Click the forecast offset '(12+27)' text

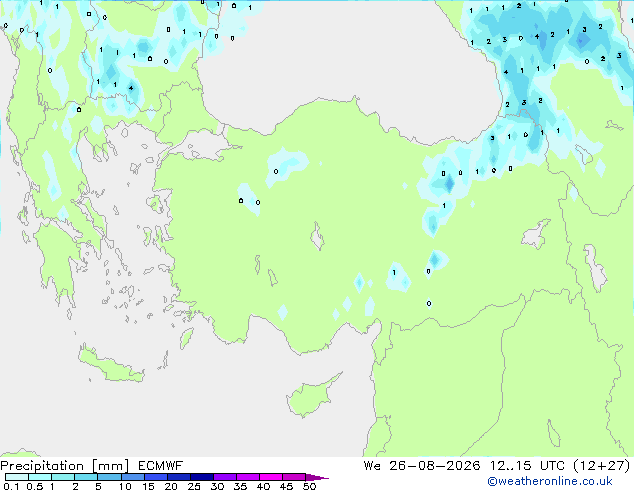pos(602,466)
